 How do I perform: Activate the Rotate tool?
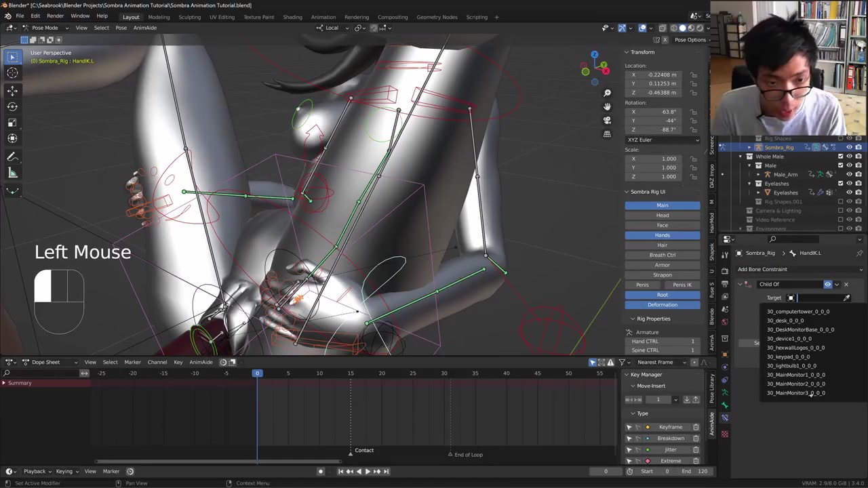point(12,106)
